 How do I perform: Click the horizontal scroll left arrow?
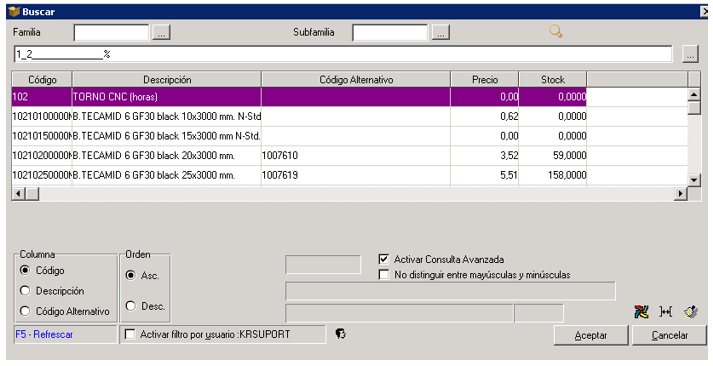(x=18, y=194)
